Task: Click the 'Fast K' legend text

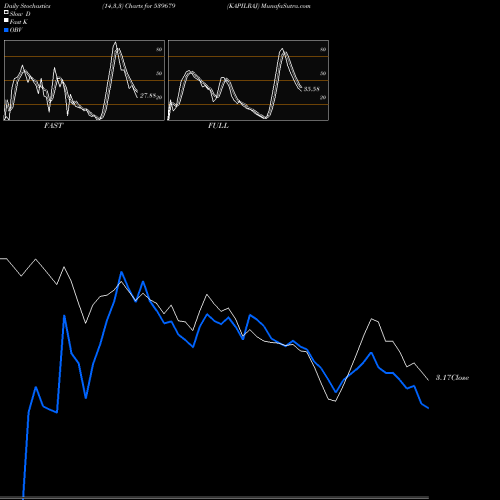Action: tap(19, 22)
